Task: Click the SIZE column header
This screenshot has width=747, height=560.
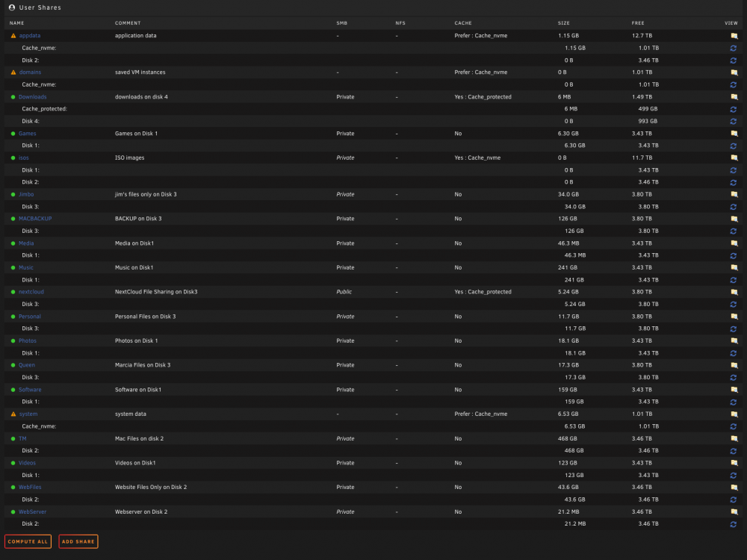Action: tap(563, 23)
